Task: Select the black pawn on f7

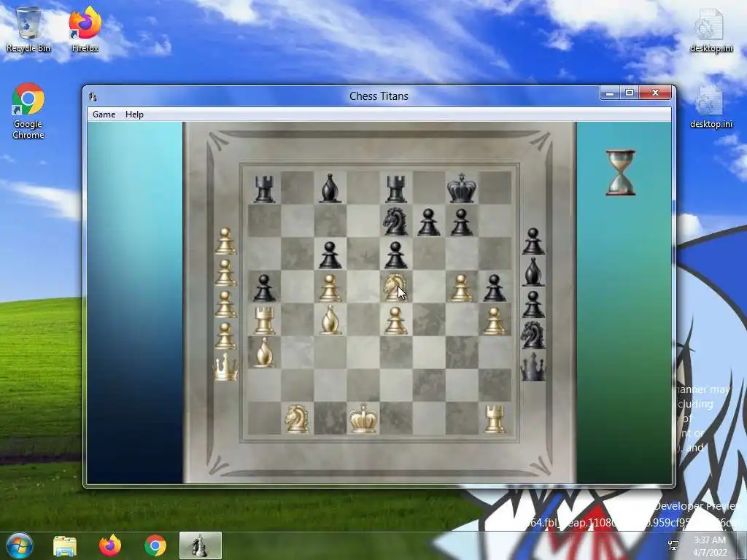Action: point(429,222)
